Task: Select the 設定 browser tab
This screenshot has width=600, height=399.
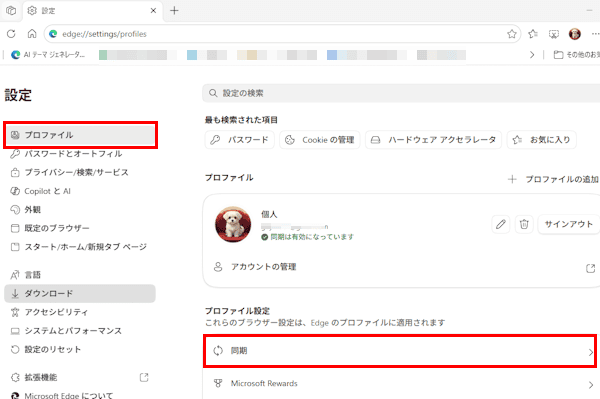Action: (x=93, y=11)
